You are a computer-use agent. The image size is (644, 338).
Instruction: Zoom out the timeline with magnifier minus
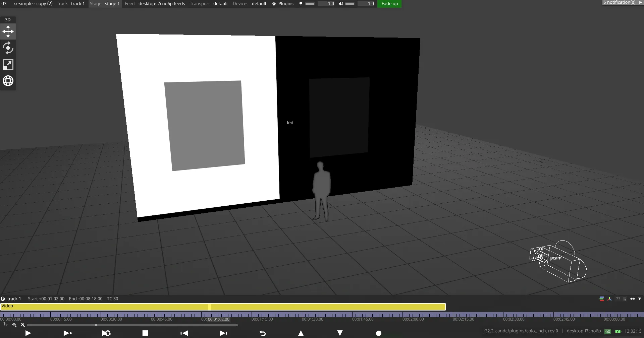click(14, 325)
